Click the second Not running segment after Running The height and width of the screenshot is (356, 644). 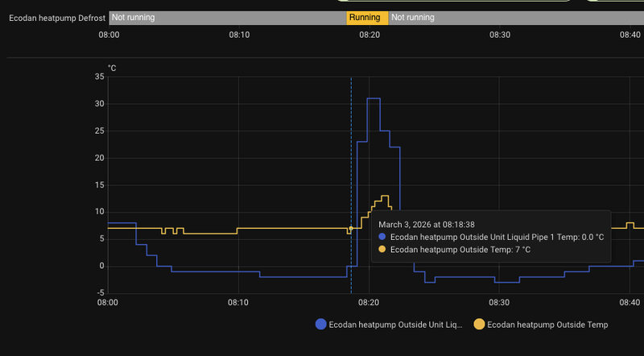[516, 18]
